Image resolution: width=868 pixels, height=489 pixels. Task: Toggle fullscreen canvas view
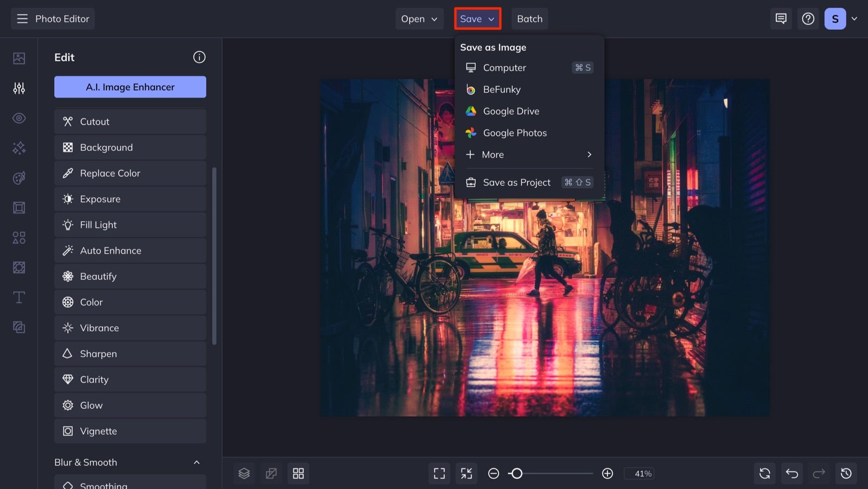(x=439, y=473)
